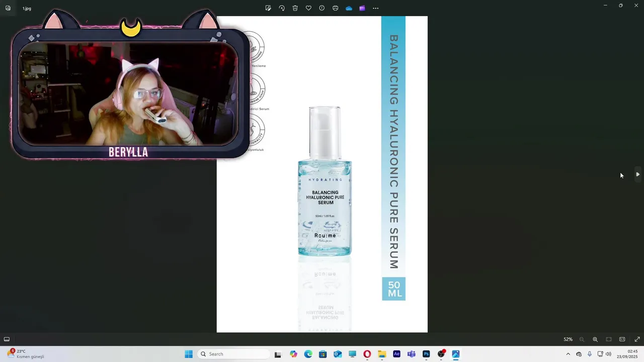The width and height of the screenshot is (644, 362).
Task: Delete the photo using the trash icon
Action: [295, 8]
